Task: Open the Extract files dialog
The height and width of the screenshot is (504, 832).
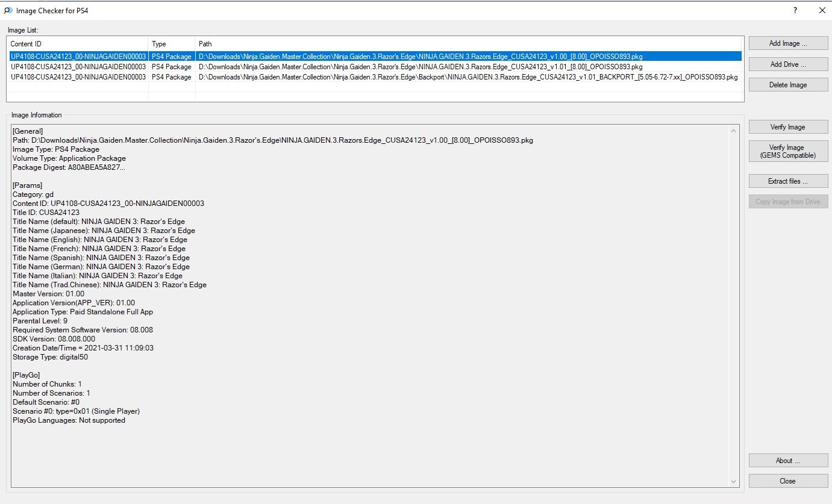Action: tap(788, 181)
